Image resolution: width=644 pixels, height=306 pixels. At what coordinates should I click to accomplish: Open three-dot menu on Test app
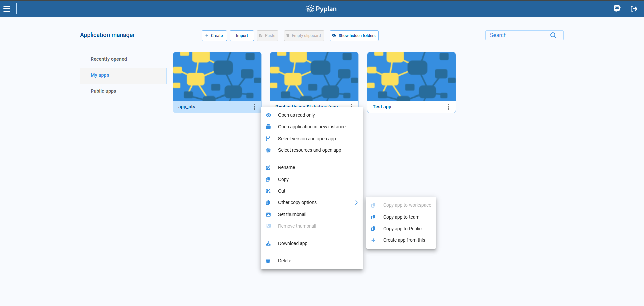[448, 107]
